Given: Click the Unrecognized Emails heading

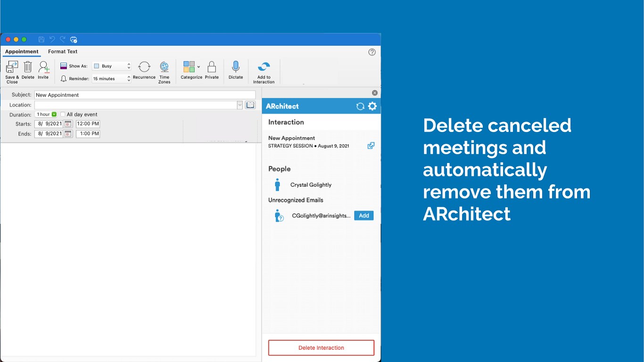Looking at the screenshot, I should pyautogui.click(x=296, y=200).
